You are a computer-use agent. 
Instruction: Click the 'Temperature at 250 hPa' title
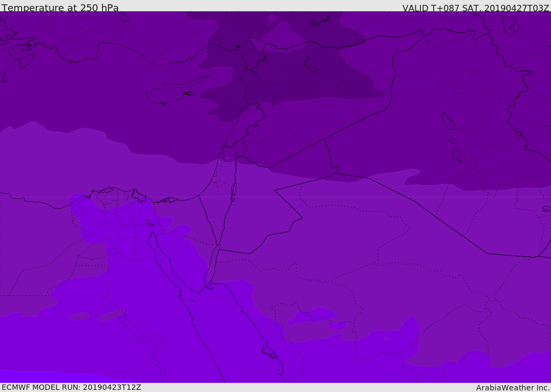point(60,8)
